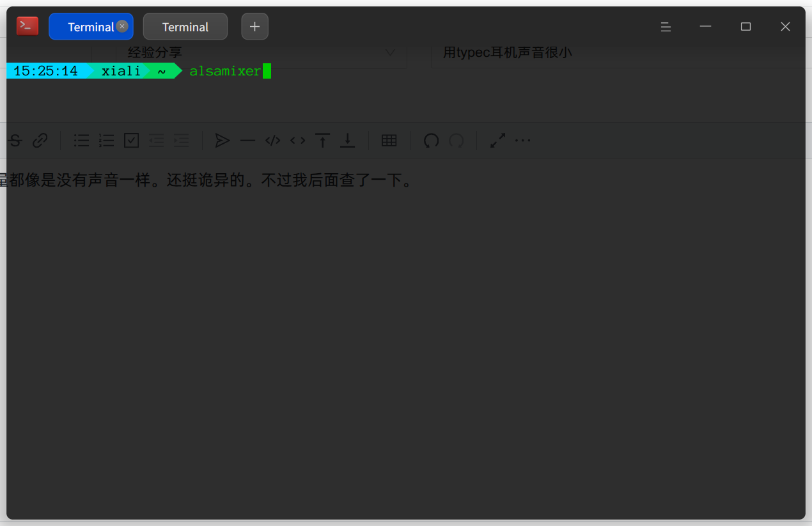Toggle fullscreen editor mode
This screenshot has width=812, height=526.
pos(497,141)
